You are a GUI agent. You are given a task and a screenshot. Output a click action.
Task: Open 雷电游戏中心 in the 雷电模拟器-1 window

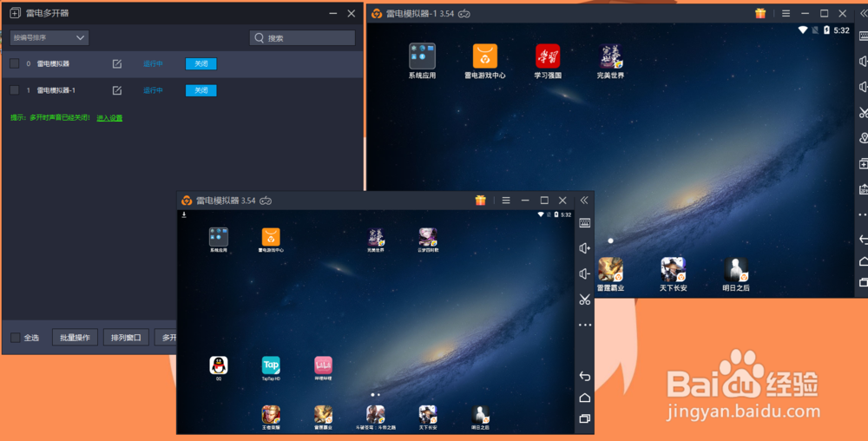click(485, 56)
